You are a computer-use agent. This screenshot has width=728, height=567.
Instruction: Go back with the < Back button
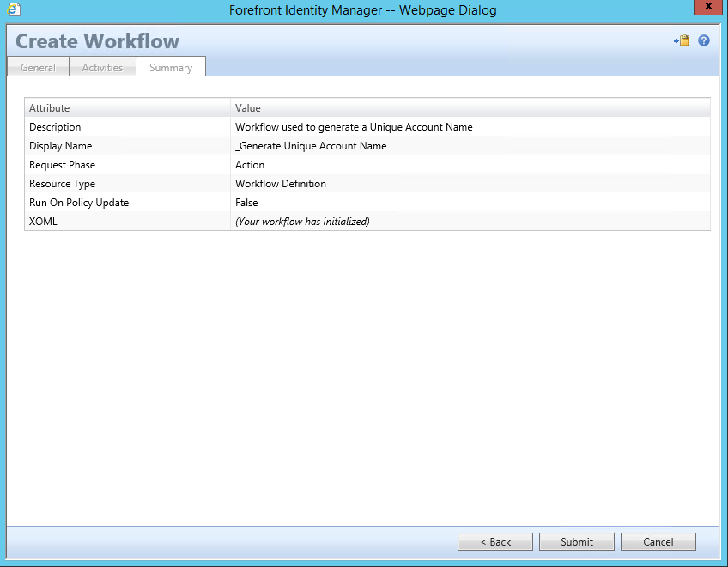coord(495,542)
